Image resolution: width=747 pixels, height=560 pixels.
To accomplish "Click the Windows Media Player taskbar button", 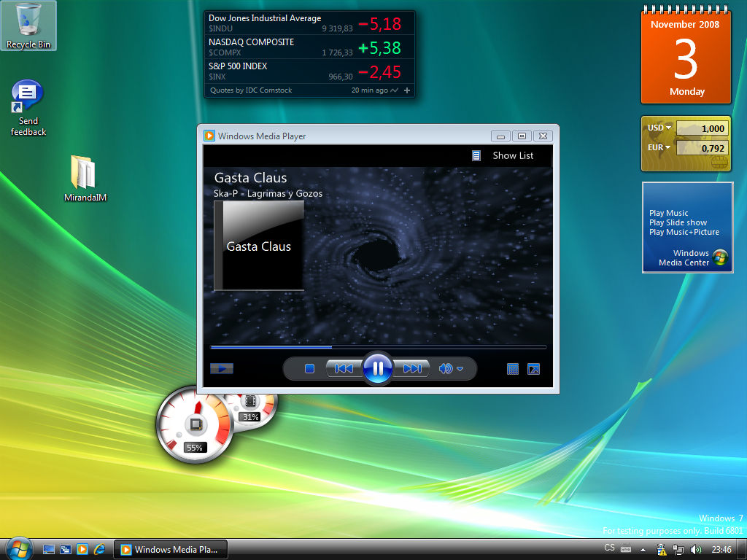I will [x=171, y=550].
